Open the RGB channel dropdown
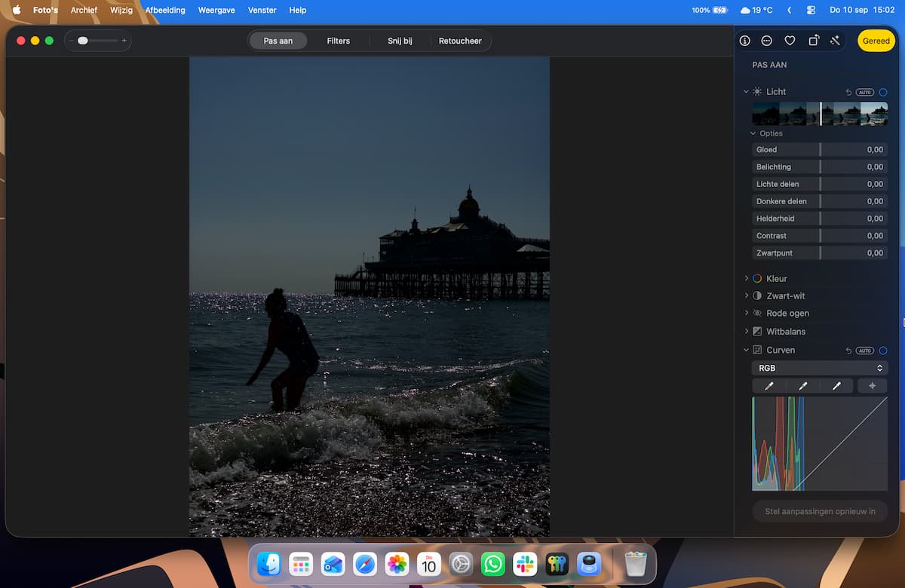Screen dimensions: 905x588 (x=820, y=368)
